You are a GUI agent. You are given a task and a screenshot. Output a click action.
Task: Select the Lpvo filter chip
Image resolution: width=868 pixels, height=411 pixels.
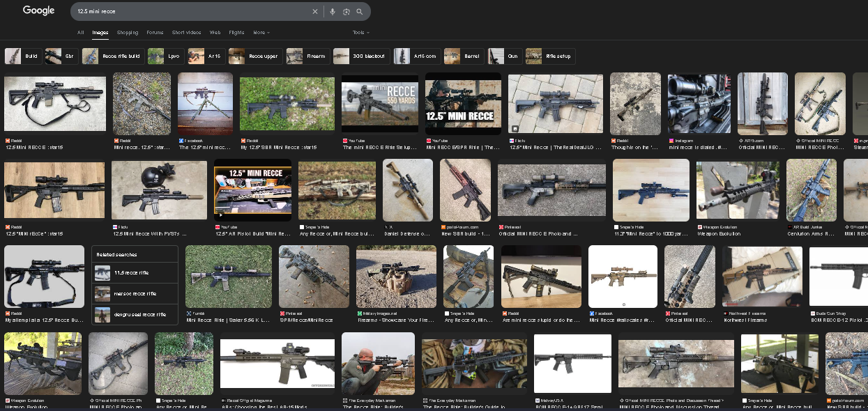pos(164,56)
